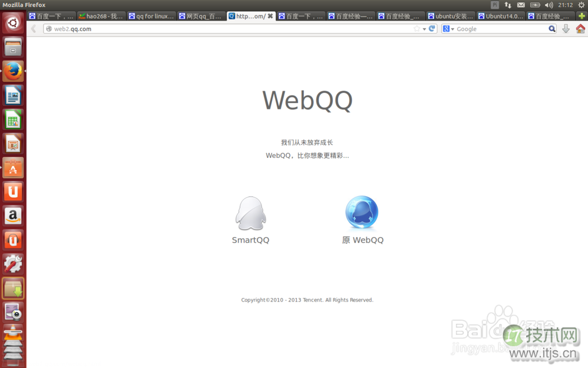Open the sound volume indicator
This screenshot has width=588, height=368.
[x=549, y=5]
